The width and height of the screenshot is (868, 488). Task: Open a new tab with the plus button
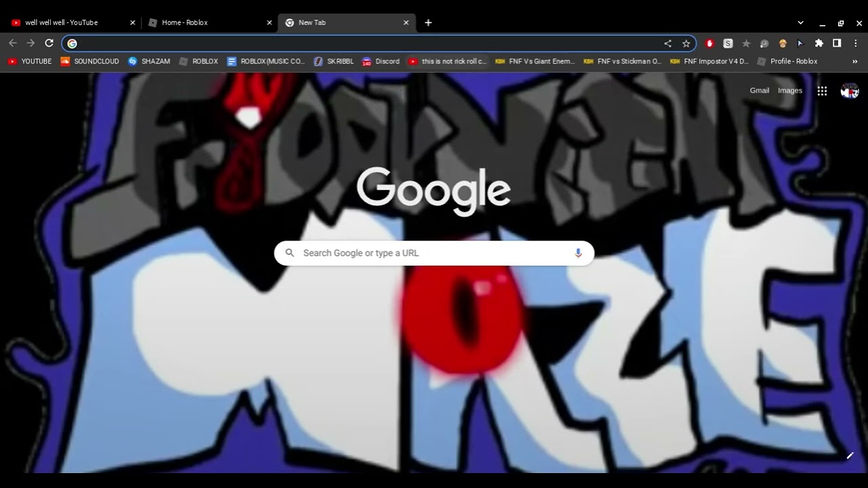[428, 22]
